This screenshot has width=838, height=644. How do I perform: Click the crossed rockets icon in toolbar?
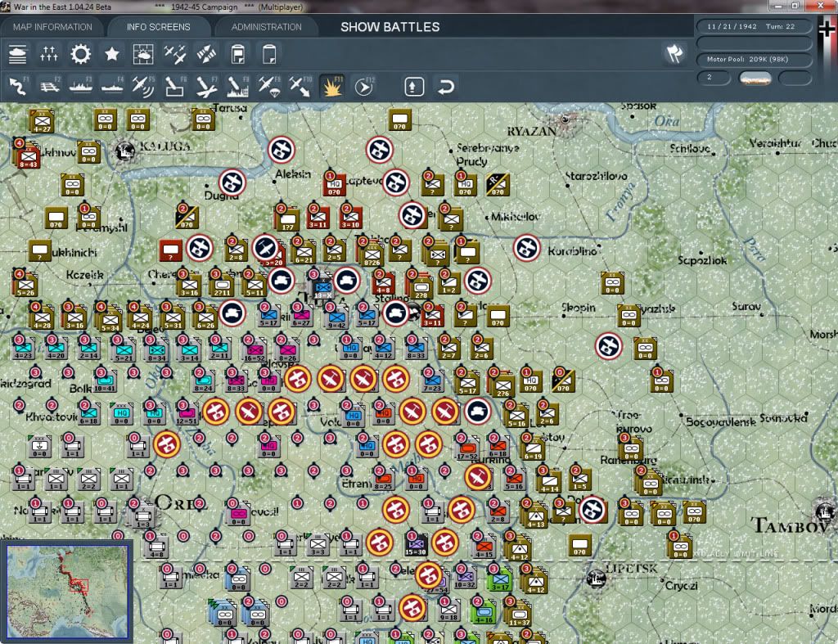click(x=206, y=54)
